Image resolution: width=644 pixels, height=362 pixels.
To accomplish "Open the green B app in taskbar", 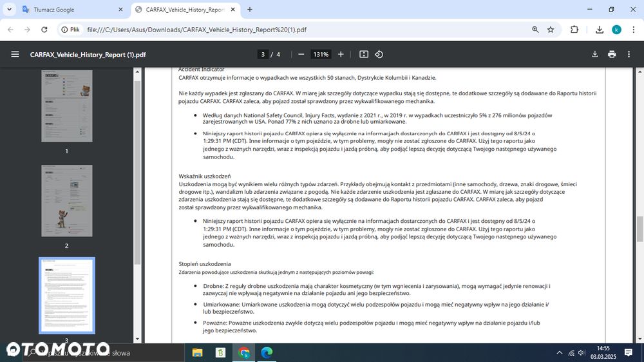I will 220,352.
